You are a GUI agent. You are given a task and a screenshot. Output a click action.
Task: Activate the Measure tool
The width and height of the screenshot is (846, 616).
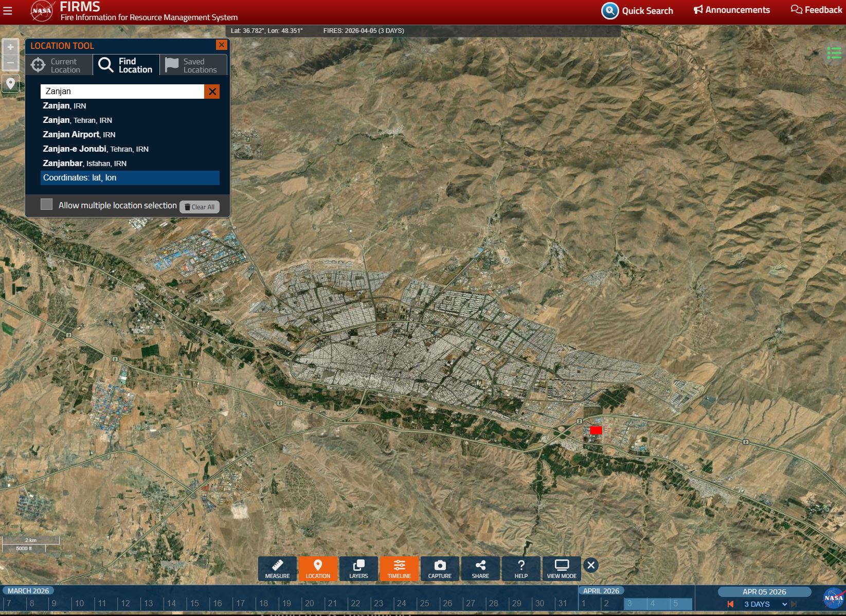[x=277, y=569]
